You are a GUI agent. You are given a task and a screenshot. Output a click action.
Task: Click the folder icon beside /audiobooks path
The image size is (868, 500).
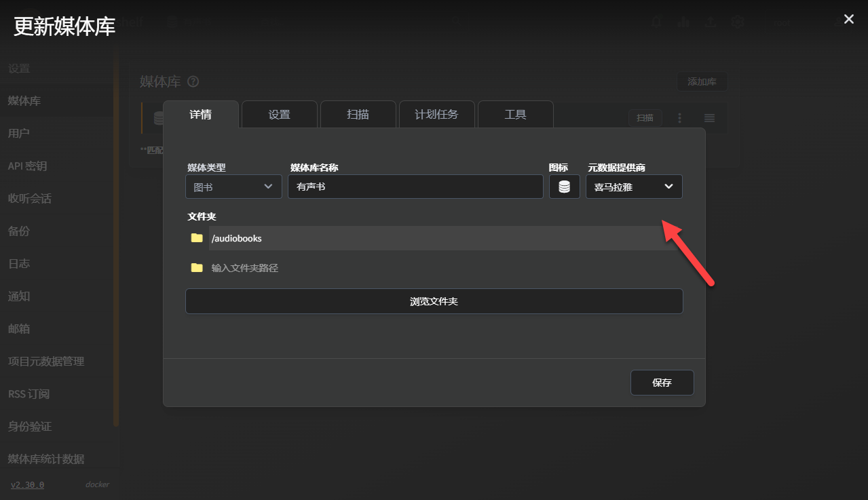pos(197,238)
